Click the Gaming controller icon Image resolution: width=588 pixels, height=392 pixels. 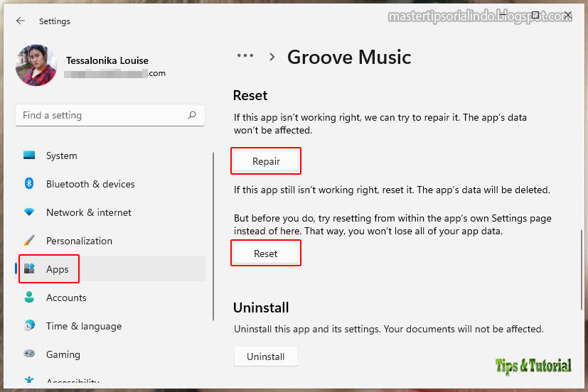pos(29,354)
